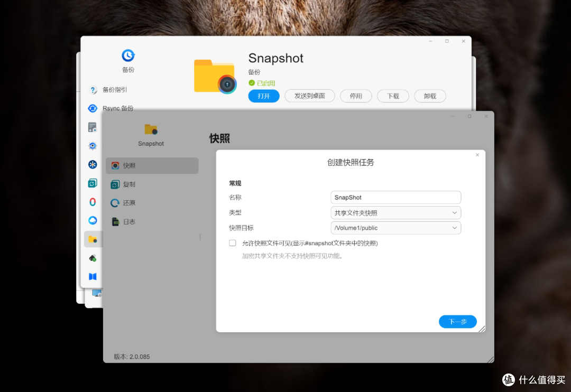571x392 pixels.
Task: Open the 还原 restore menu item
Action: tap(152, 203)
